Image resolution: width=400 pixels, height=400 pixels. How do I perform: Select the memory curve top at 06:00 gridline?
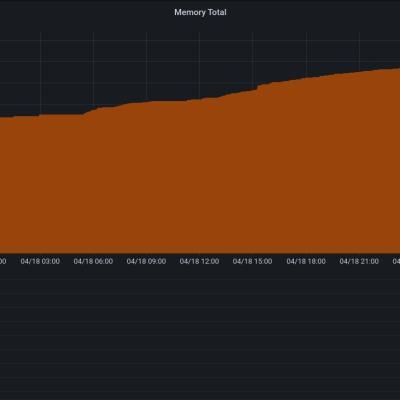(93, 109)
